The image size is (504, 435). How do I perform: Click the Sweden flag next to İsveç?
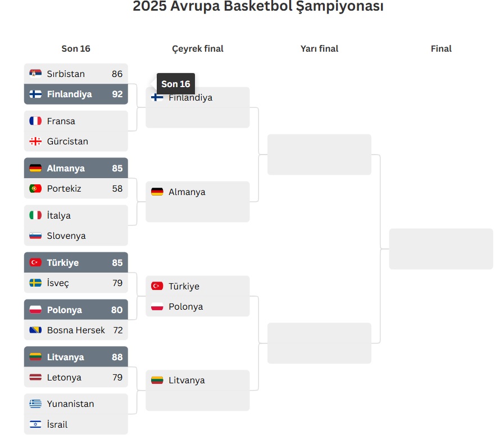point(35,283)
